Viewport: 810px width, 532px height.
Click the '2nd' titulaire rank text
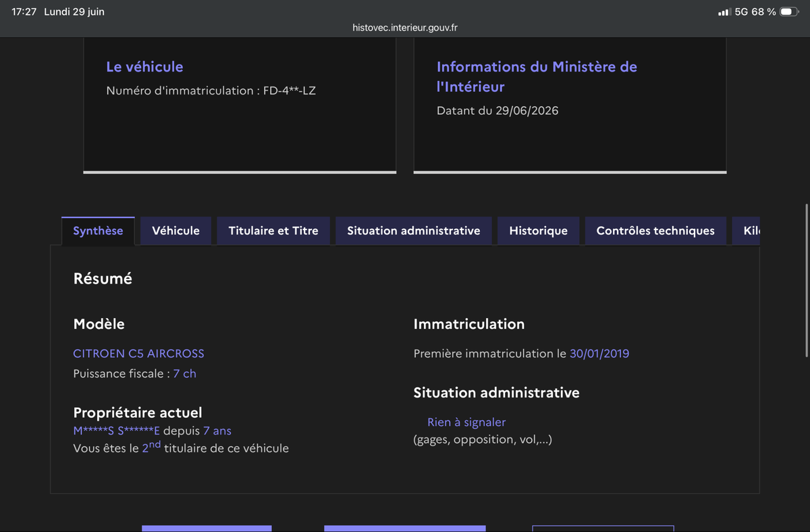pyautogui.click(x=151, y=447)
